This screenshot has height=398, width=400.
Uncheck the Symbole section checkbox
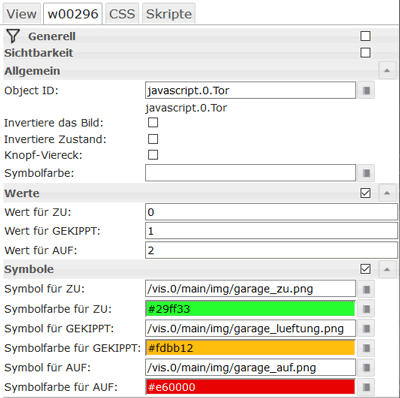(365, 269)
